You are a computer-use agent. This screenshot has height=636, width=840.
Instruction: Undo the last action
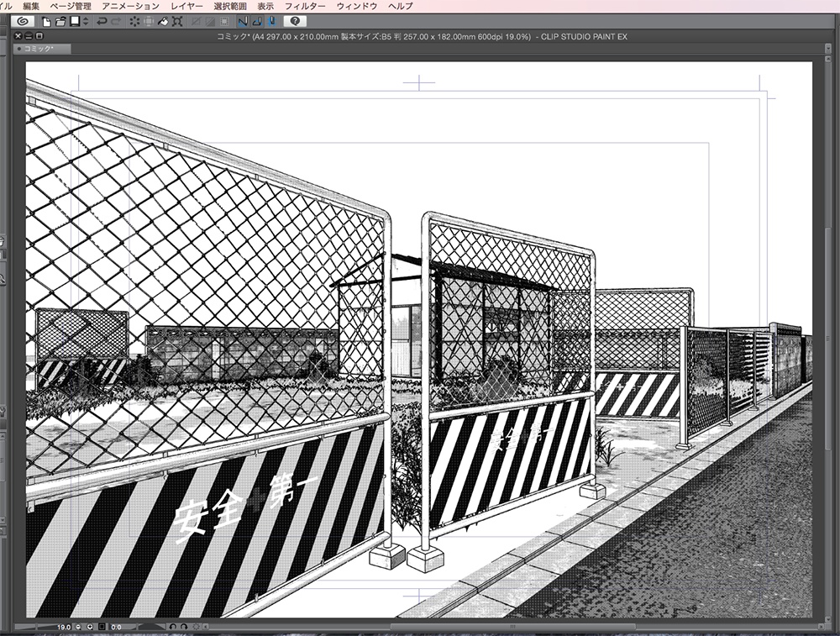[x=102, y=22]
